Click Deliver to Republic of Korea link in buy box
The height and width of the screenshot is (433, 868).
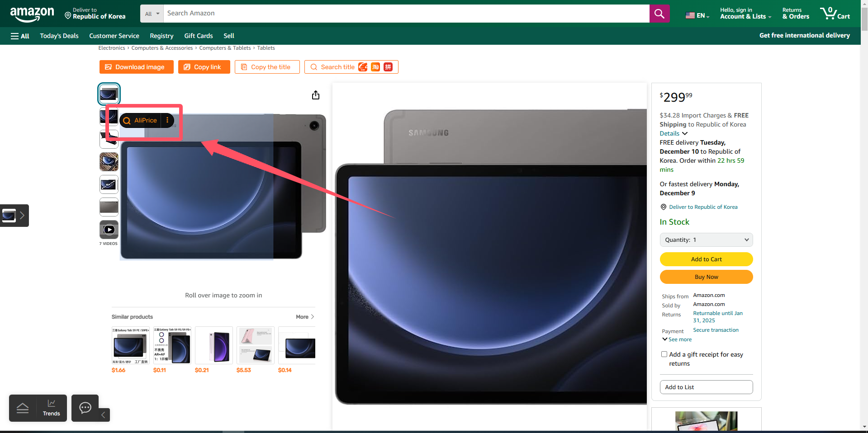pyautogui.click(x=703, y=207)
